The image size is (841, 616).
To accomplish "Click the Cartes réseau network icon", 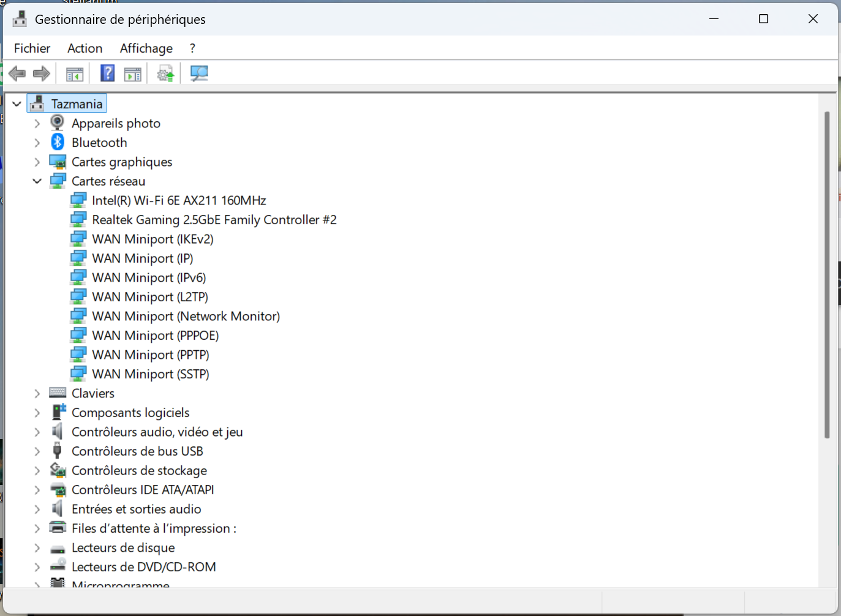I will coord(58,181).
